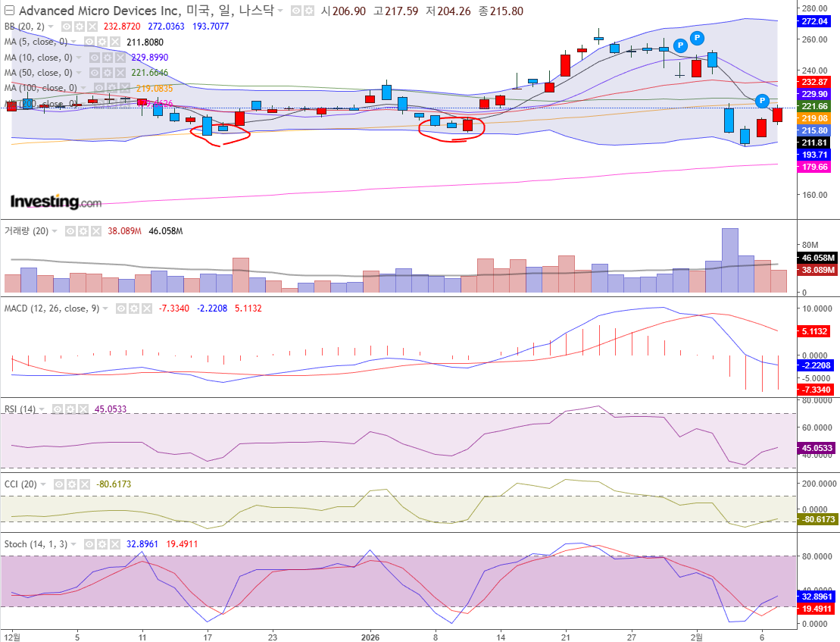Open Stoch (14, 1, 3) settings gear
The image size is (840, 642).
[x=101, y=544]
